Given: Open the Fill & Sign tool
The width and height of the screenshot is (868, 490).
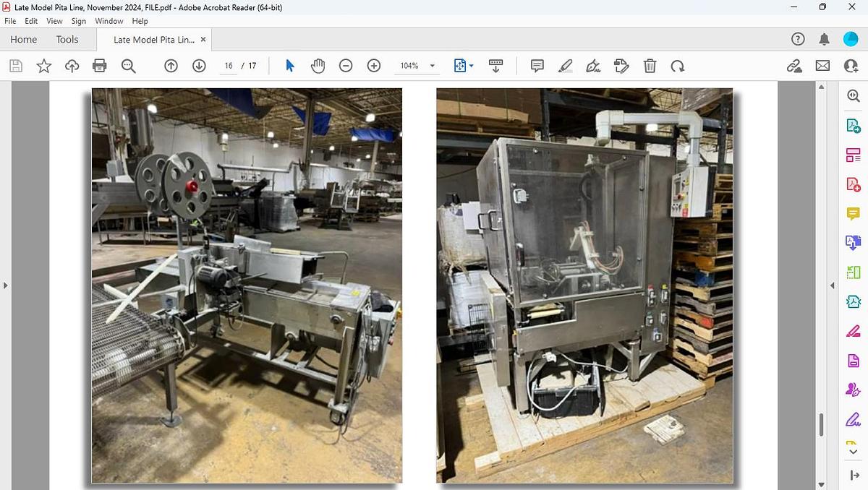Looking at the screenshot, I should [593, 65].
